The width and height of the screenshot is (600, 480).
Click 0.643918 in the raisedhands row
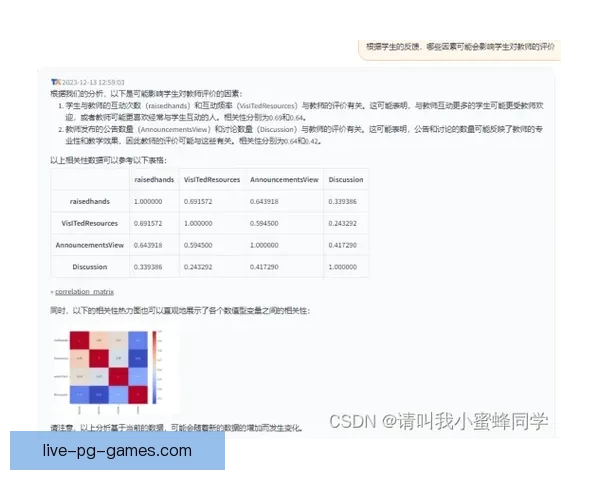(x=264, y=201)
